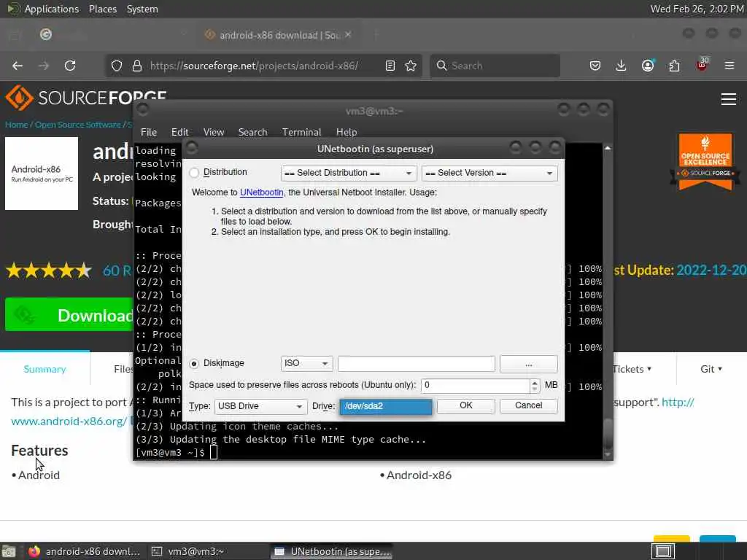Open SourceForge site hamburger menu
The height and width of the screenshot is (560, 747).
click(729, 99)
